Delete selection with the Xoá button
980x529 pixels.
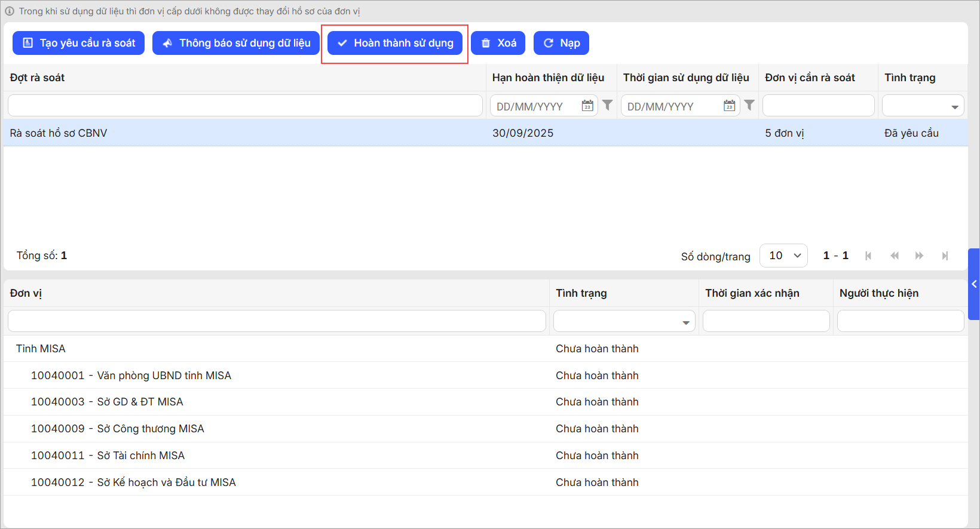click(x=498, y=43)
